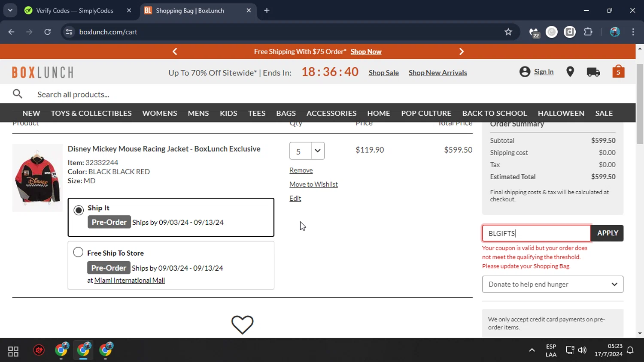
Task: Show previous promo banner message
Action: point(175,51)
